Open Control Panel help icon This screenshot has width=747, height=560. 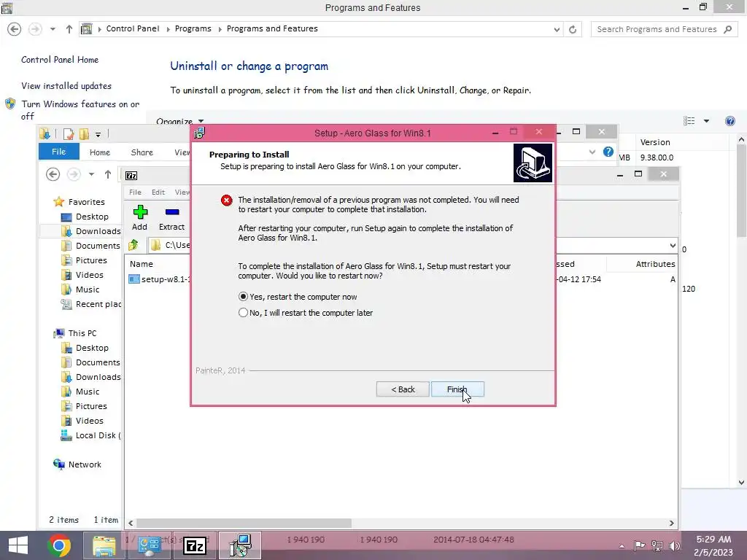pos(729,121)
